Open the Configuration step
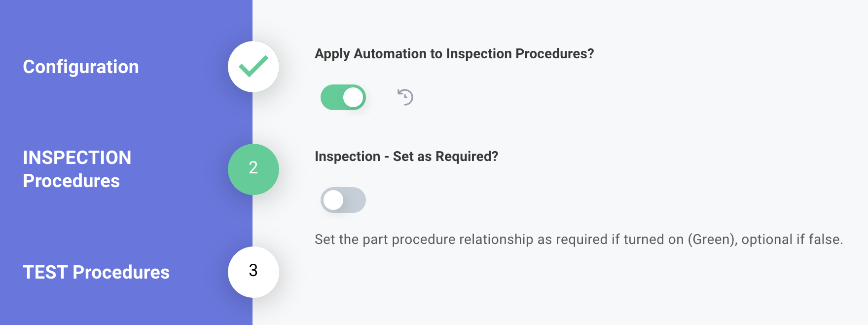Image resolution: width=868 pixels, height=325 pixels. tap(81, 67)
